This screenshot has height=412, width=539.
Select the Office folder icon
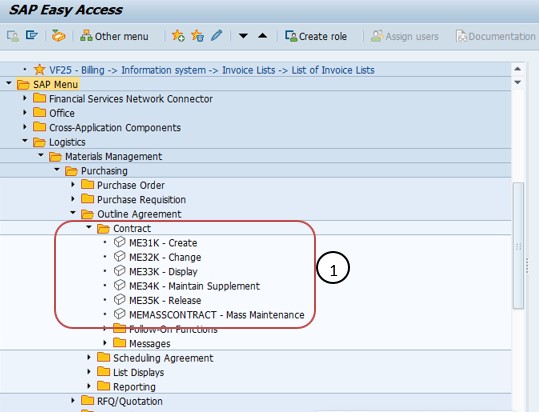coord(40,112)
